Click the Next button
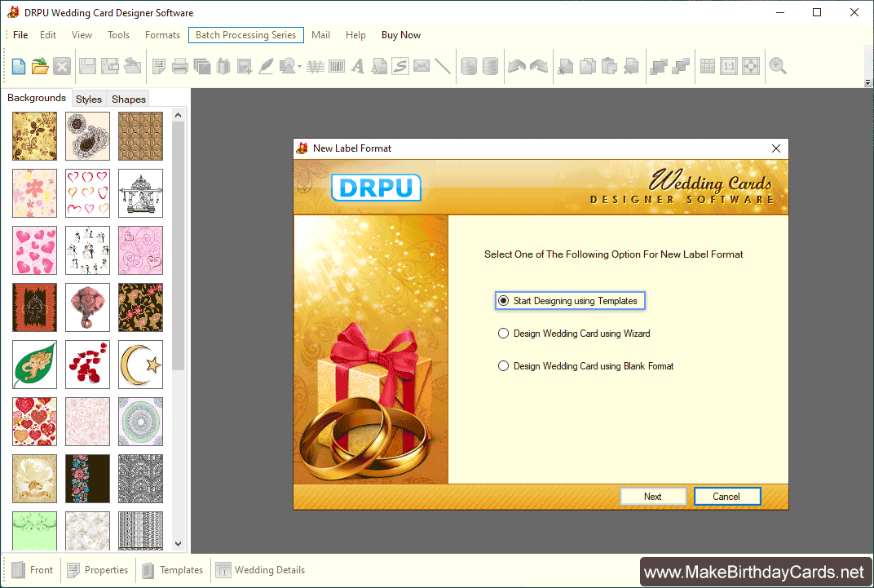The height and width of the screenshot is (588, 874). click(x=653, y=496)
